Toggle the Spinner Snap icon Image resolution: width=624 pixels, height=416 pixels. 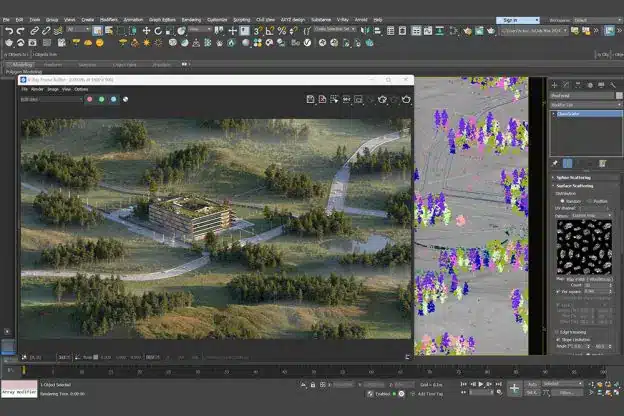(294, 31)
